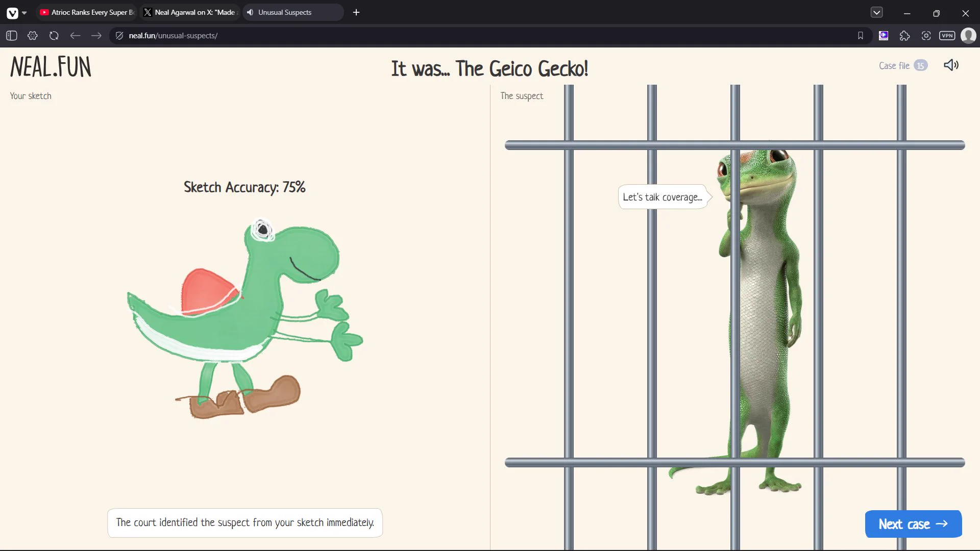Restore down the browser window
The image size is (980, 551).
pyautogui.click(x=936, y=13)
